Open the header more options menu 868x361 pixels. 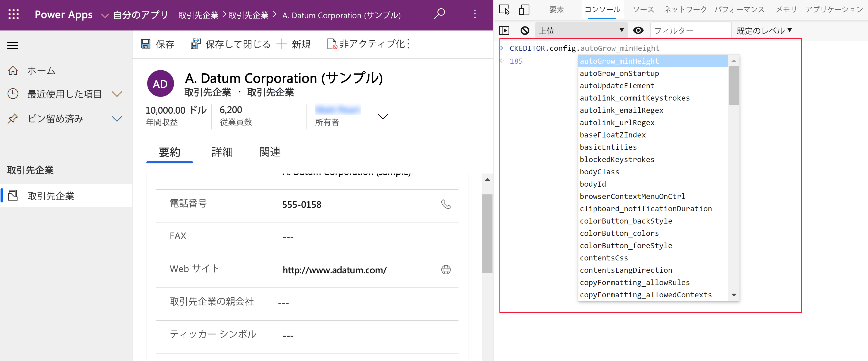pyautogui.click(x=475, y=14)
